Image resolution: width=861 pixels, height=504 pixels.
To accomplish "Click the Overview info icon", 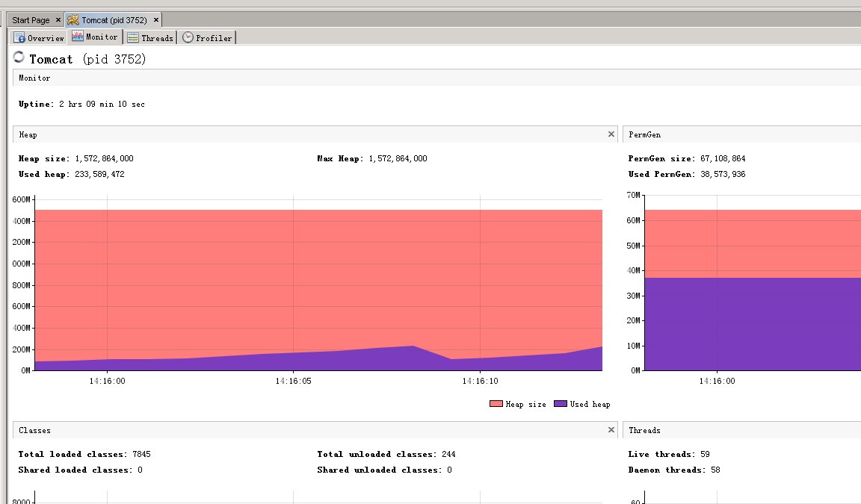I will (x=19, y=37).
